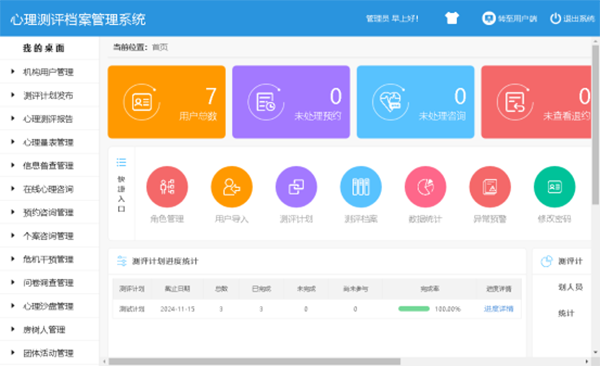The width and height of the screenshot is (600, 367).
Task: Open the 我的桌面 sidebar item
Action: click(x=44, y=48)
